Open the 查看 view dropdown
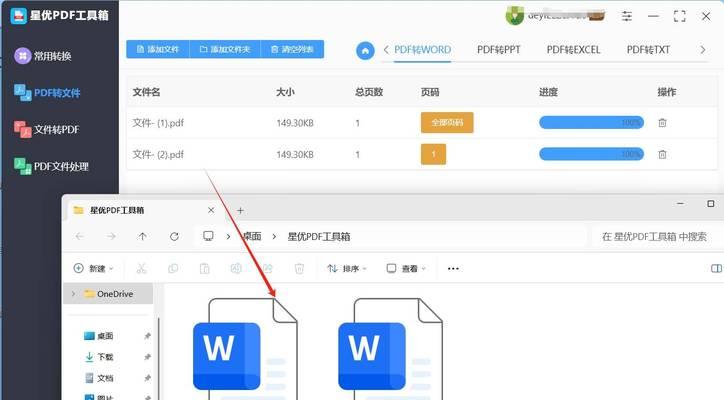 pos(406,268)
